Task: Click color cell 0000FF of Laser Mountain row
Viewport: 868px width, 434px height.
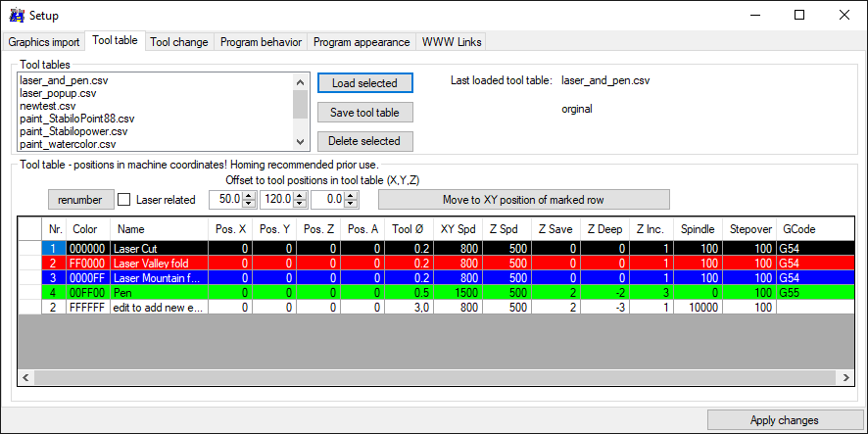Action: click(88, 278)
